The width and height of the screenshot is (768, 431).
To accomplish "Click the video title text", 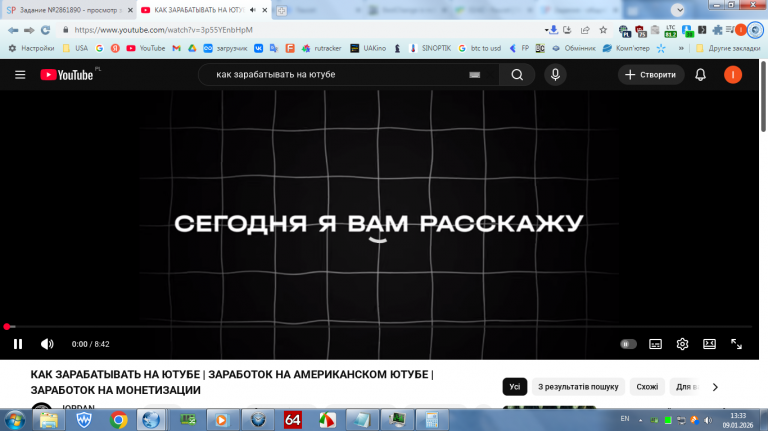I will point(232,382).
